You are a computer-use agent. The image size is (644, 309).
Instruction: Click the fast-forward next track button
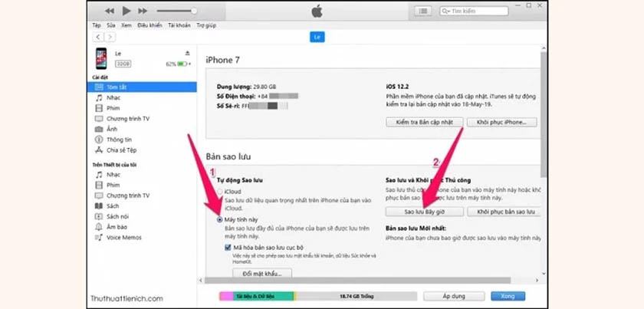(143, 11)
